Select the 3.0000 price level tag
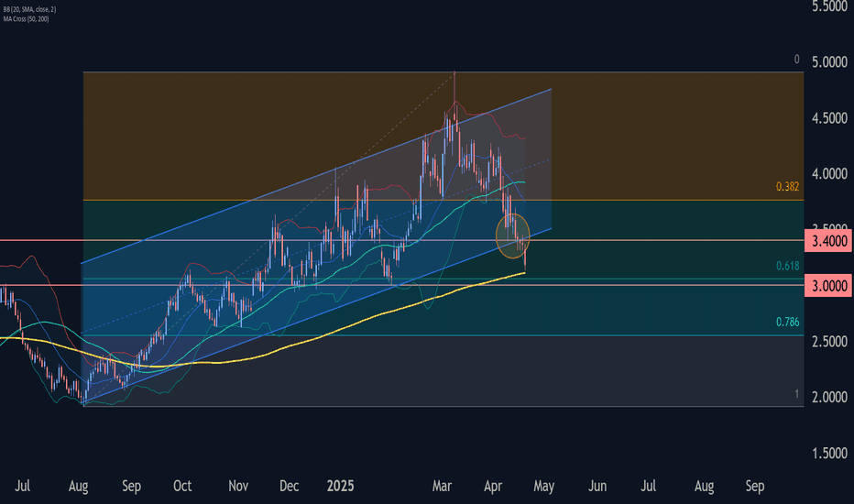Image resolution: width=854 pixels, height=504 pixels. 828,286
